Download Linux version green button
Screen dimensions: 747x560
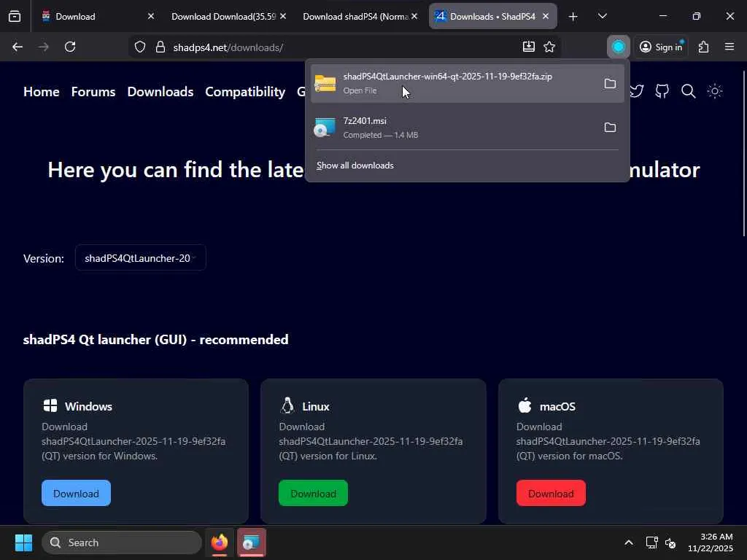tap(313, 493)
